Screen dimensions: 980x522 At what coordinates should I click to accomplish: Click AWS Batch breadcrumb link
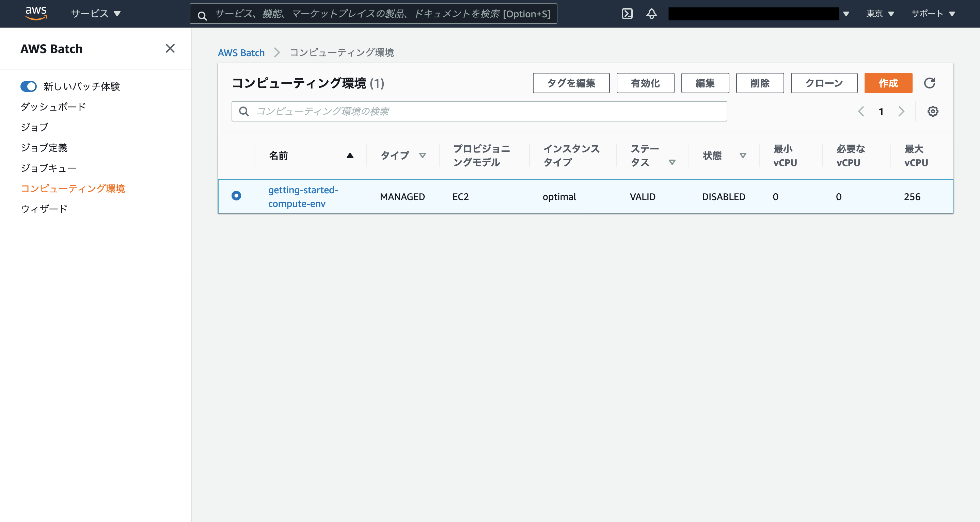click(241, 53)
